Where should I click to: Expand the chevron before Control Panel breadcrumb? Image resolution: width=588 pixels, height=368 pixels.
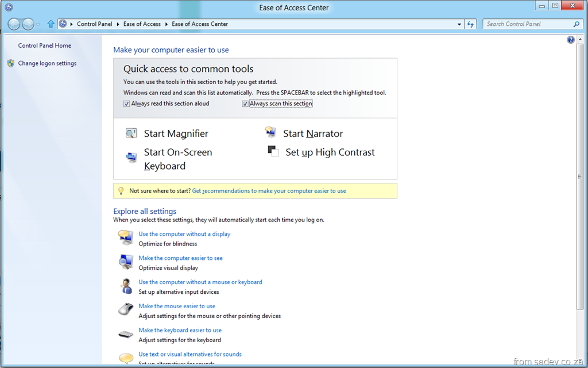(71, 24)
